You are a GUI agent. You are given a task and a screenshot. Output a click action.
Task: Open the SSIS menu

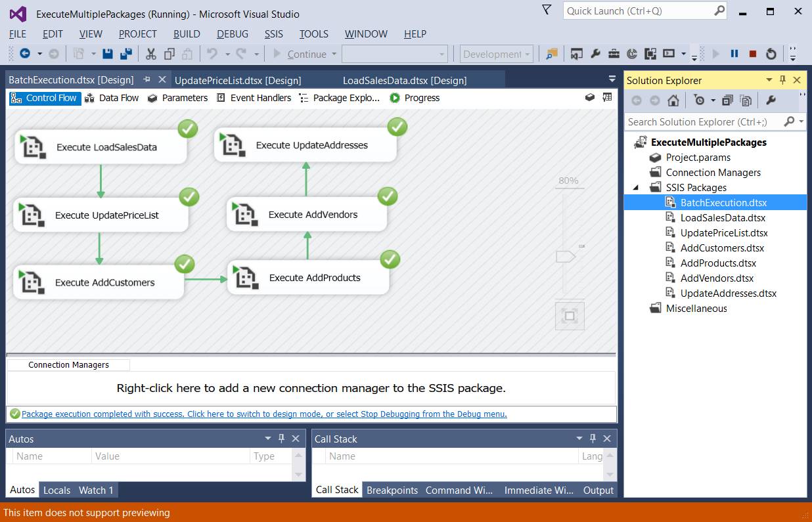[274, 34]
